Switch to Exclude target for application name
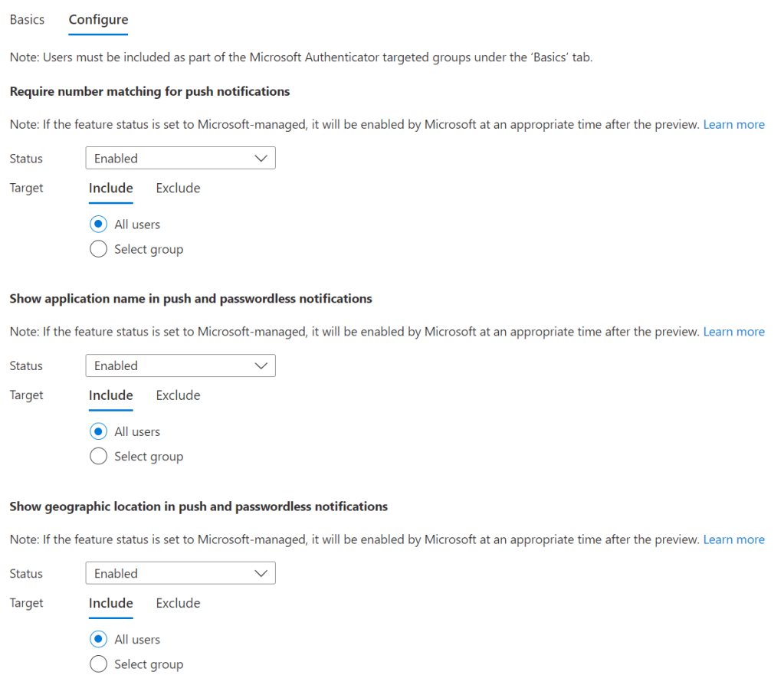 (x=178, y=396)
